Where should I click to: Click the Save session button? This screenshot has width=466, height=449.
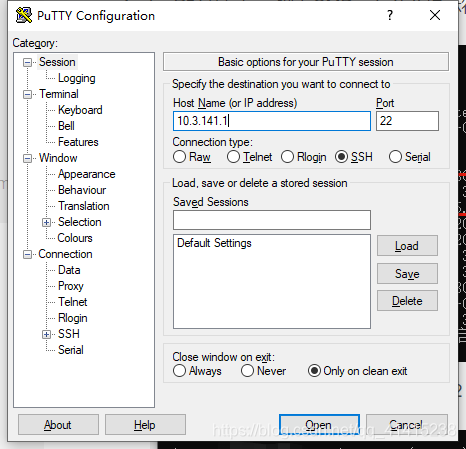(x=407, y=274)
